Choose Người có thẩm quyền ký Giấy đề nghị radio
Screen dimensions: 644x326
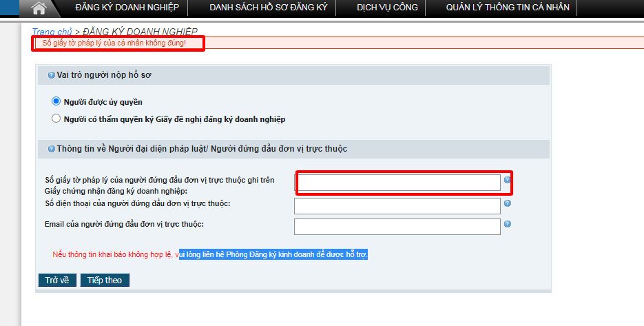point(56,119)
